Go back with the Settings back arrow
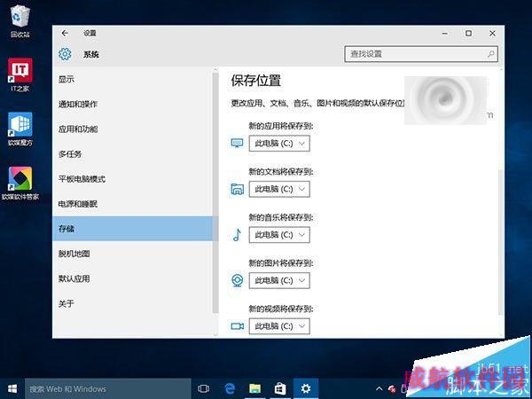The width and height of the screenshot is (532, 399). (65, 33)
